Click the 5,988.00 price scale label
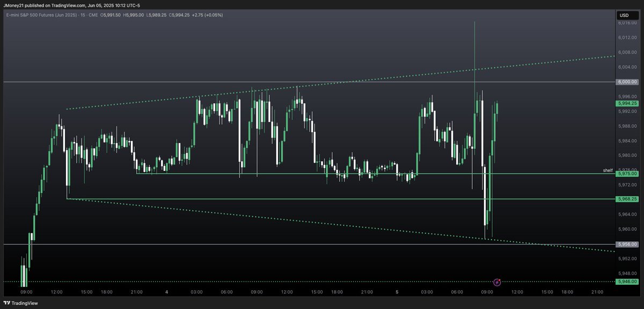Screen dimensions: 644x309 coord(626,126)
